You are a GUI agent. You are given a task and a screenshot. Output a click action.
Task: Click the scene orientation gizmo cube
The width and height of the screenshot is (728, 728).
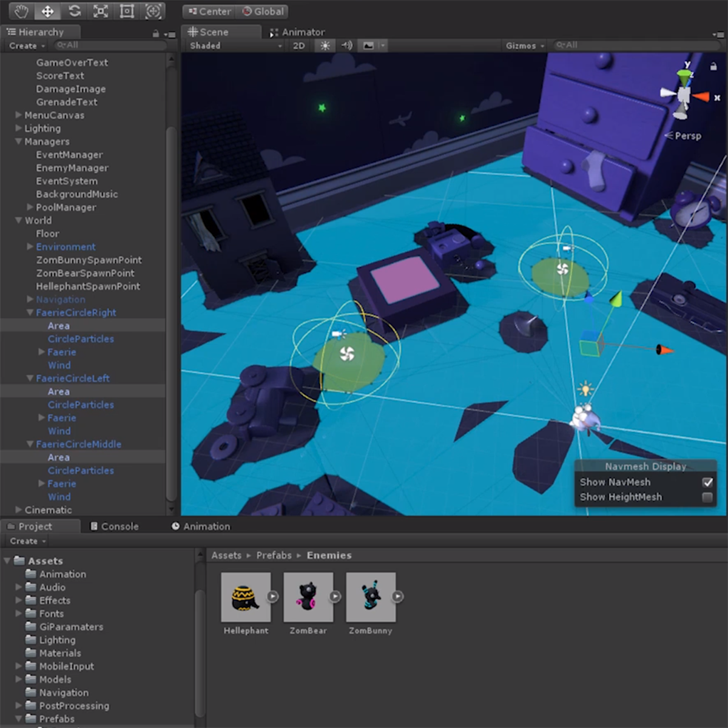point(684,95)
